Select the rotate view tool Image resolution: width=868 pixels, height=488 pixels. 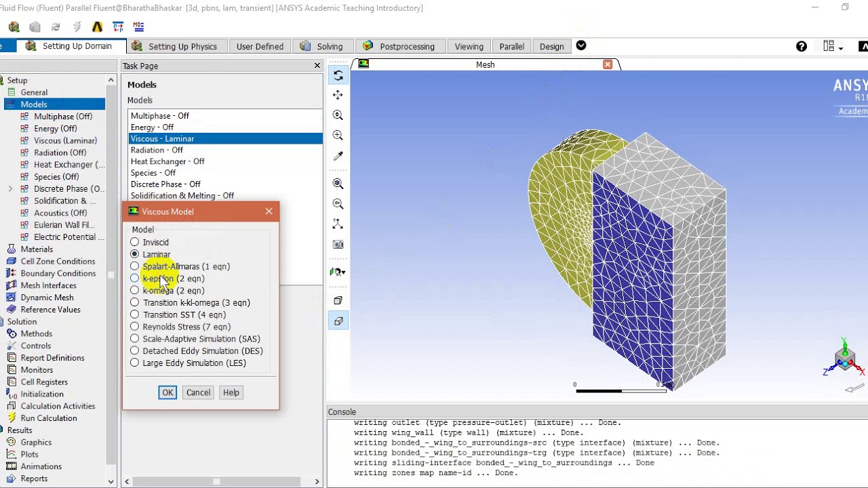[338, 75]
